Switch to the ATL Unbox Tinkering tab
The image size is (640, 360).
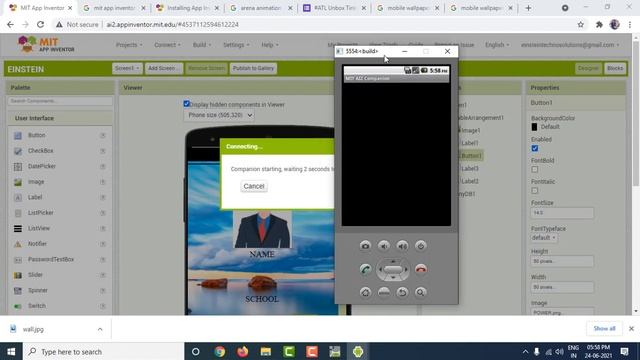click(x=335, y=8)
